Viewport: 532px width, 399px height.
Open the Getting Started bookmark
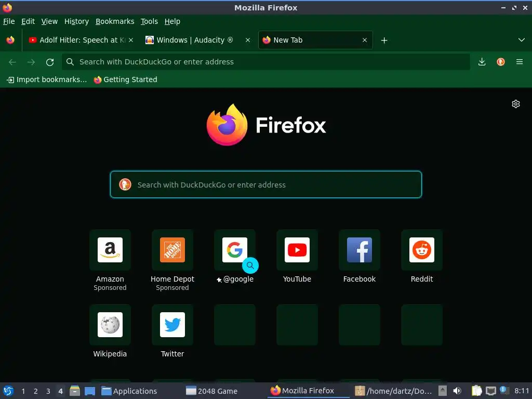[x=126, y=79]
